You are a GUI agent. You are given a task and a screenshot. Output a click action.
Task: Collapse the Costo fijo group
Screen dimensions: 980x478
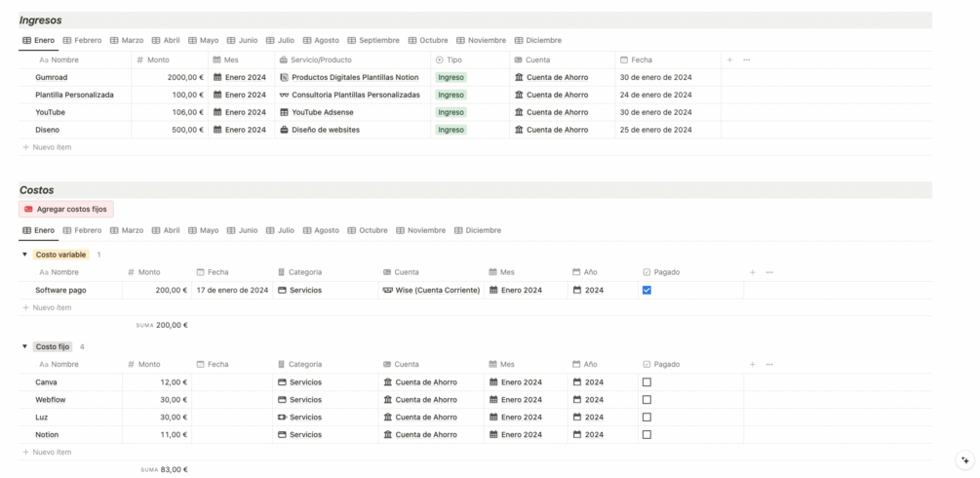click(25, 346)
